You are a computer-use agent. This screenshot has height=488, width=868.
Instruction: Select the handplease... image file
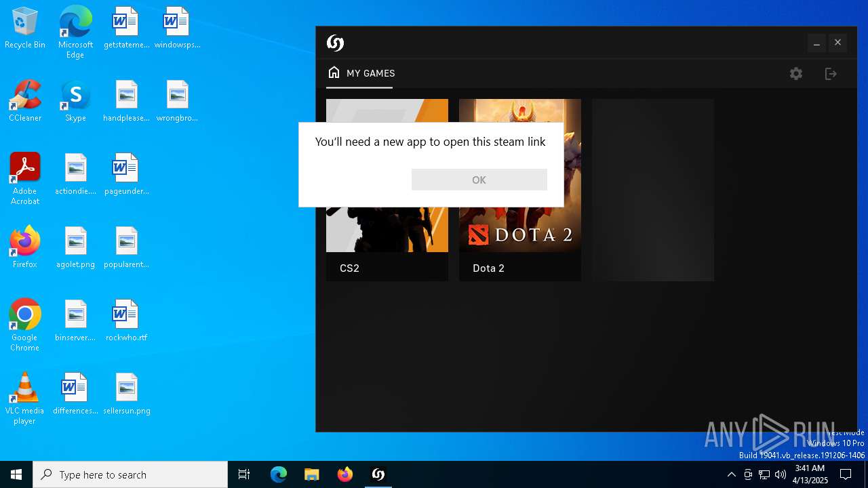[126, 102]
